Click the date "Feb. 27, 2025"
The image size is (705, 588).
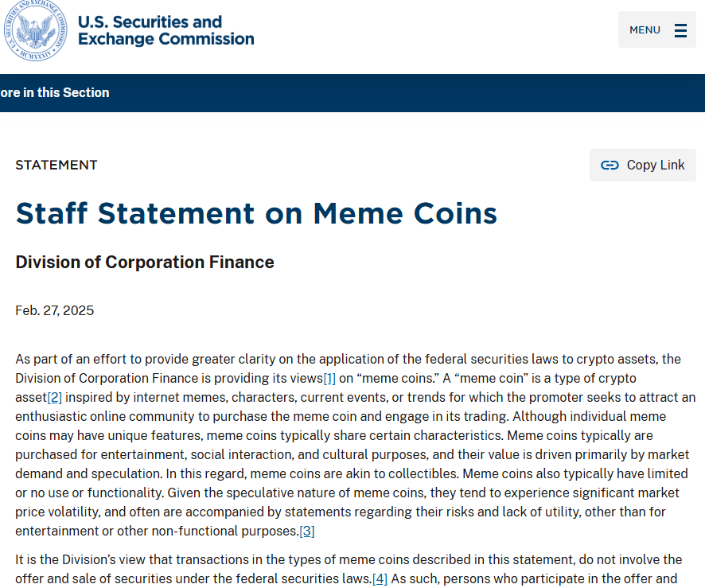coord(54,310)
